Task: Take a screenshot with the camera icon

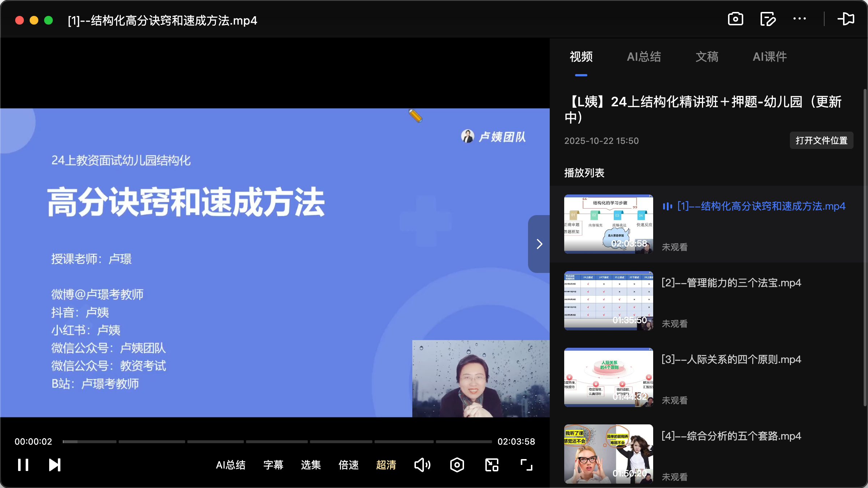Action: point(736,19)
